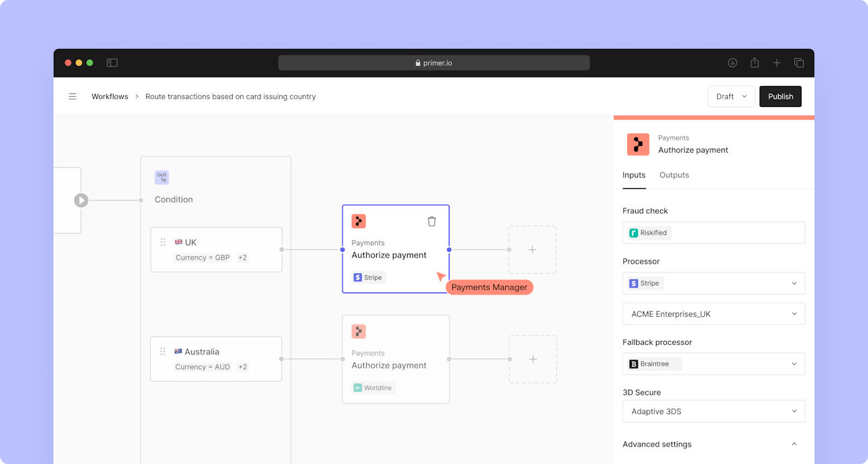Grab the UK condition drag handle

163,242
